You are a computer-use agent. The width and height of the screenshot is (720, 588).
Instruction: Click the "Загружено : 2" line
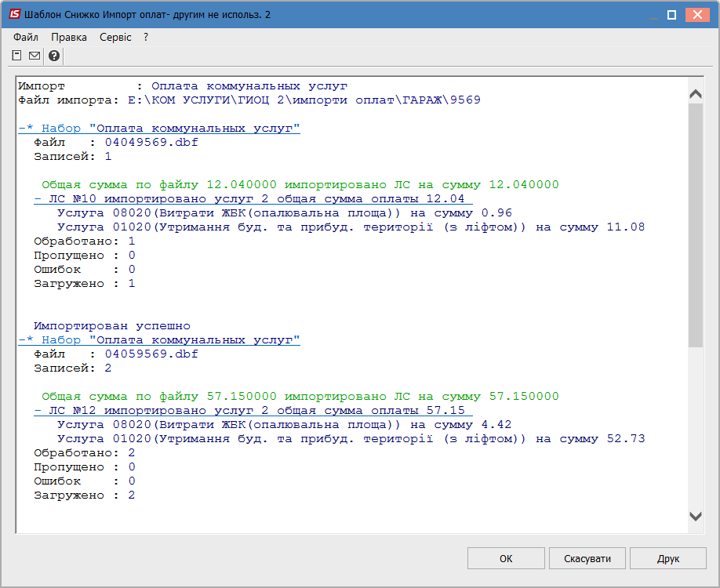point(85,495)
